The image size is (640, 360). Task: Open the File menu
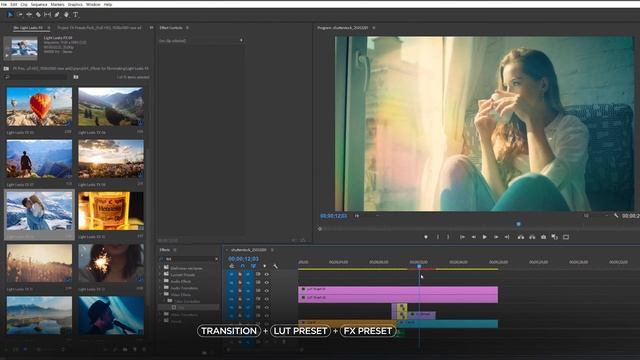click(4, 4)
